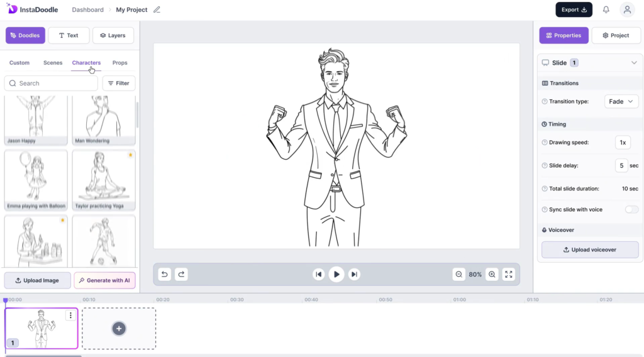The height and width of the screenshot is (357, 644).
Task: Edit the Slide delay value field
Action: [621, 165]
